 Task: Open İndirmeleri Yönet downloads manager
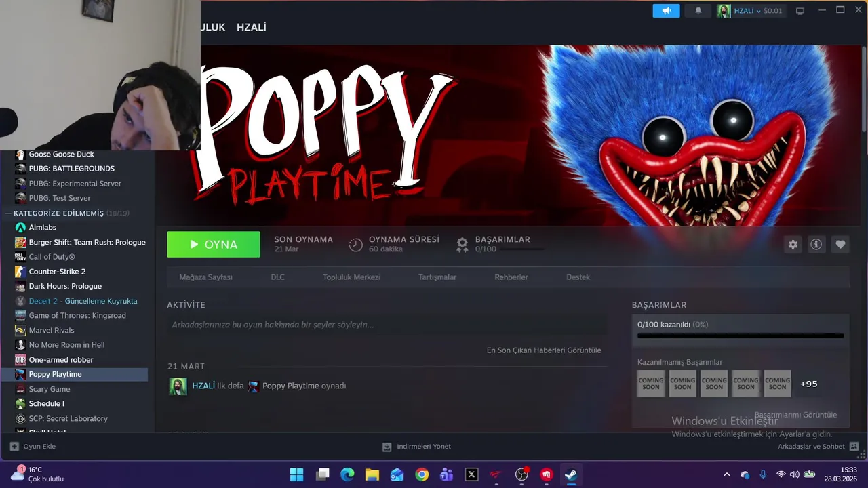(x=416, y=447)
